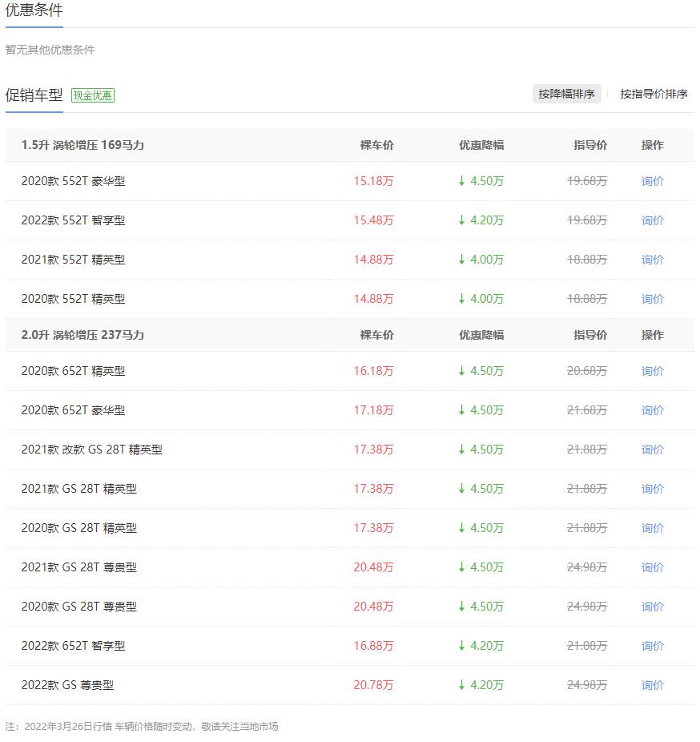This screenshot has height=742, width=700.
Task: Click 询价 for 2021款 改款 GS 28T 精英型
Action: click(x=652, y=449)
